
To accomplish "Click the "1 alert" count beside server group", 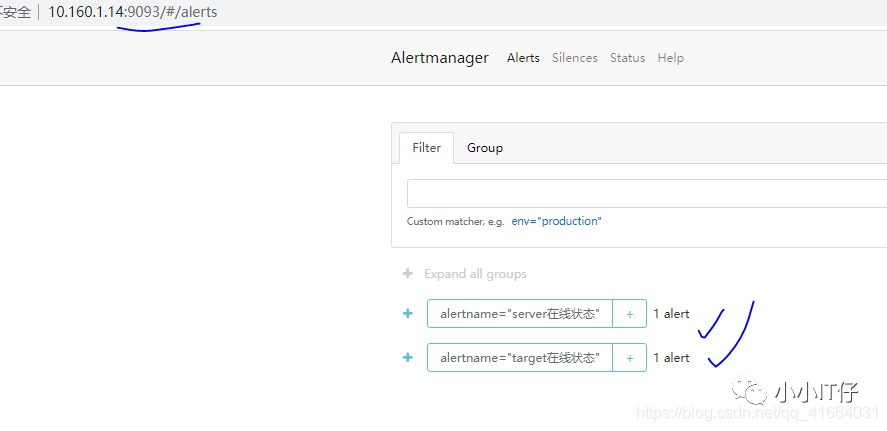I will pos(671,314).
